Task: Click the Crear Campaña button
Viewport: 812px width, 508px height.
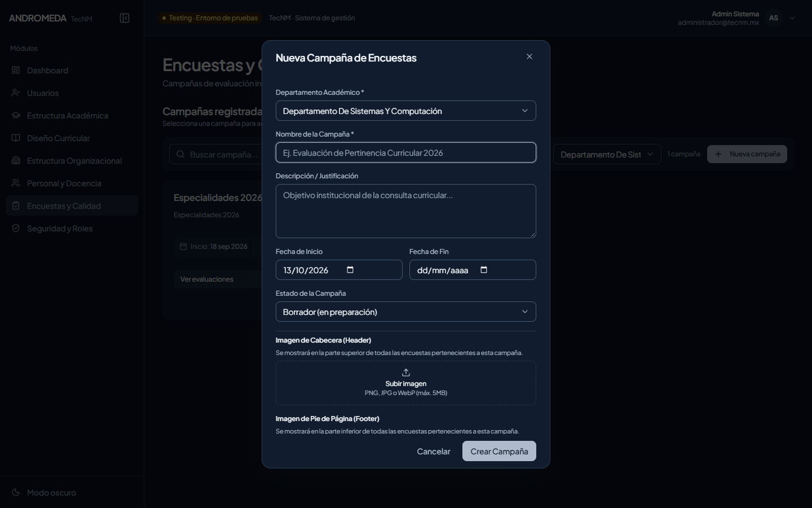Action: pos(499,451)
